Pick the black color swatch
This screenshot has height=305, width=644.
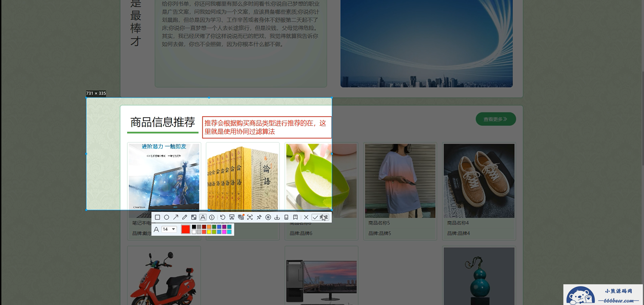(x=194, y=227)
